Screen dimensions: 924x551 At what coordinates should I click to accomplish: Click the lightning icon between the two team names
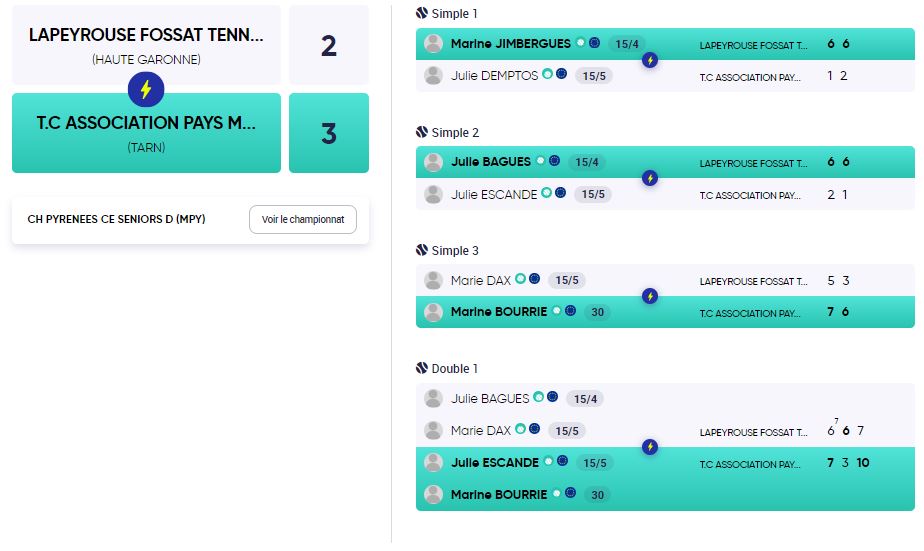pyautogui.click(x=146, y=89)
